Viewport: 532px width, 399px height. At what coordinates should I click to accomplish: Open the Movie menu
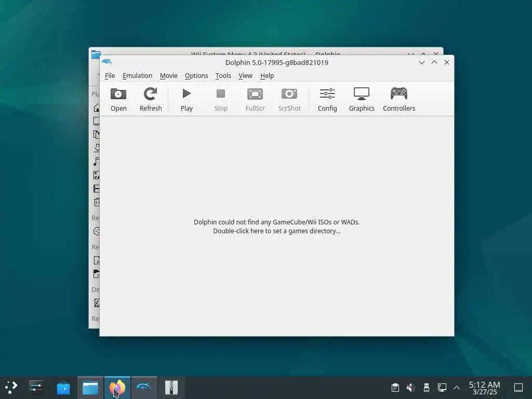[x=169, y=76]
